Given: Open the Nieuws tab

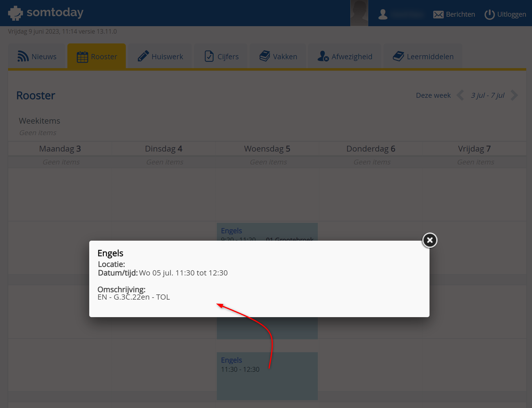Looking at the screenshot, I should tap(37, 56).
